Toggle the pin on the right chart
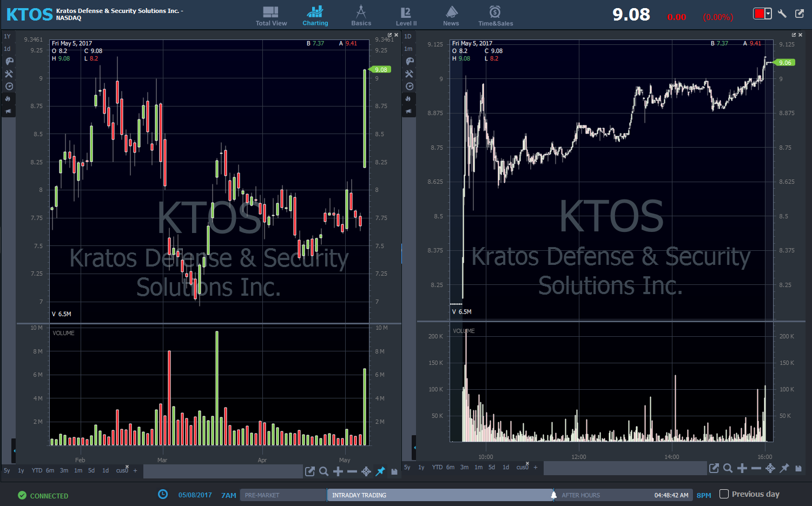 point(784,468)
